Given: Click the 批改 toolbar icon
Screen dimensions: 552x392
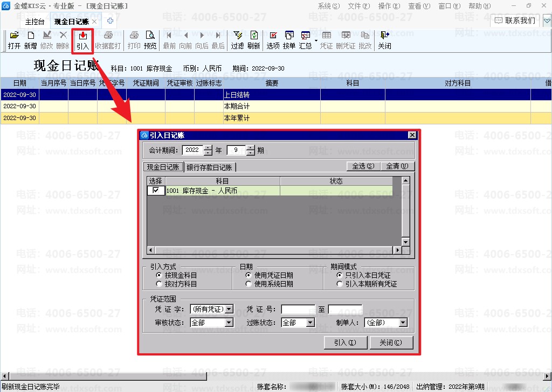Looking at the screenshot, I should click(365, 40).
